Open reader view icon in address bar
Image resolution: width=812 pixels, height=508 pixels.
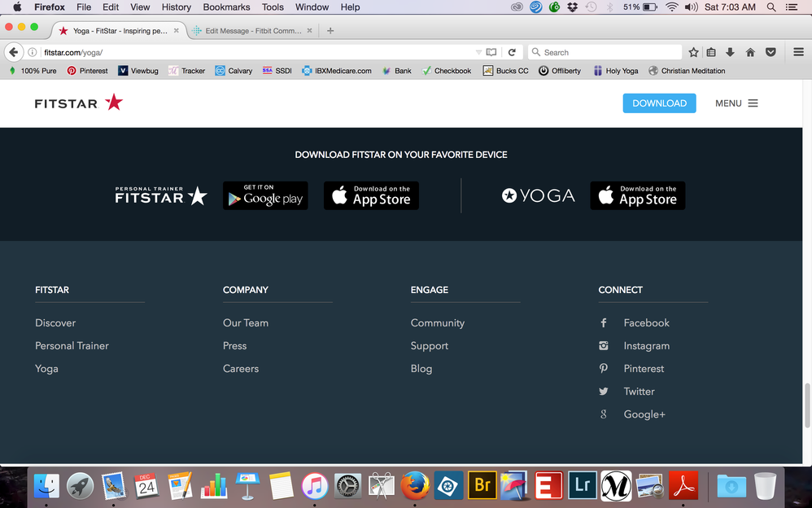491,52
